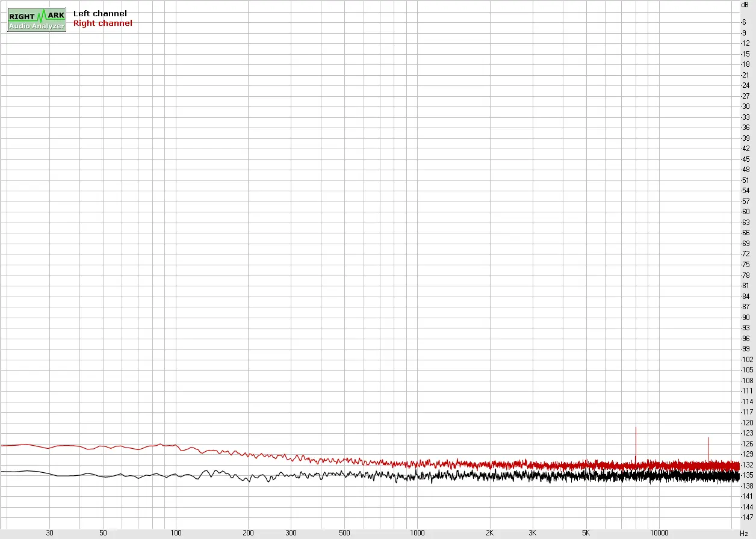This screenshot has width=756, height=539.
Task: Select the Left channel legend label
Action: pyautogui.click(x=100, y=13)
